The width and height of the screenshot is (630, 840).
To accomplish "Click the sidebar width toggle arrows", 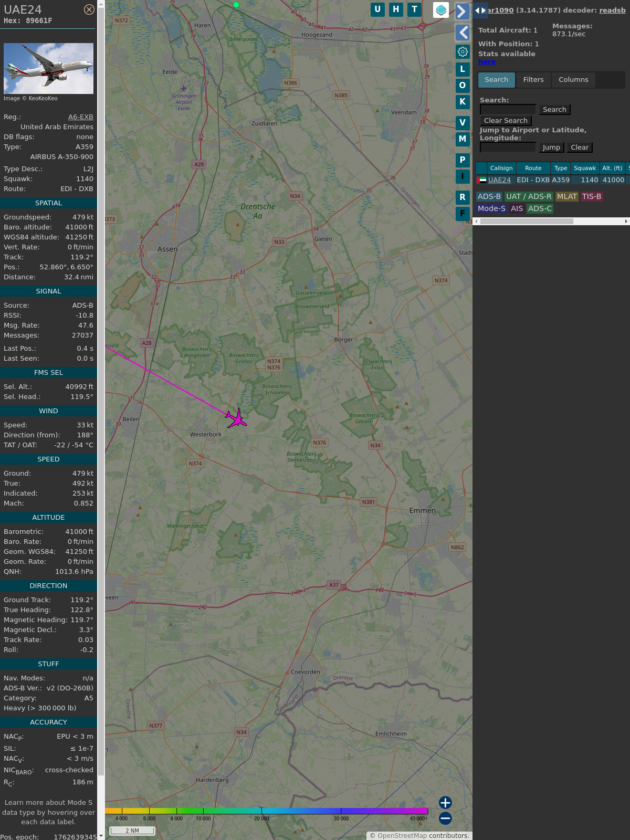I will coord(480,10).
